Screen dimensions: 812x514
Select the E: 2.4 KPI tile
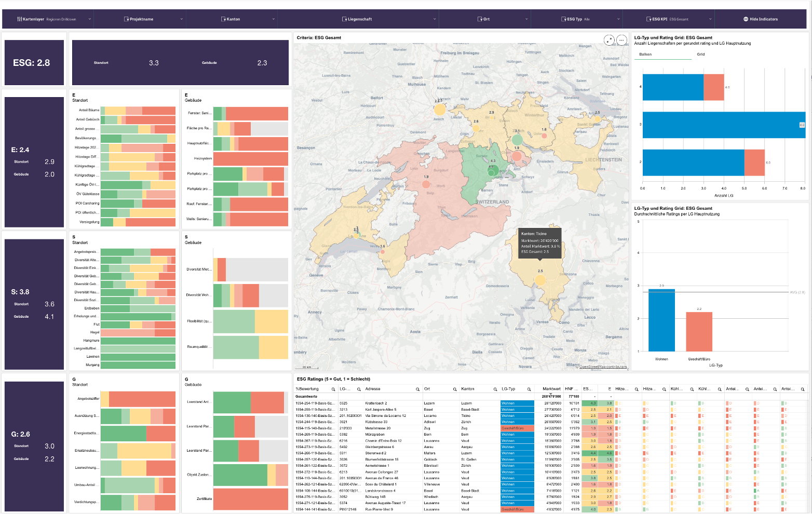[x=34, y=162]
